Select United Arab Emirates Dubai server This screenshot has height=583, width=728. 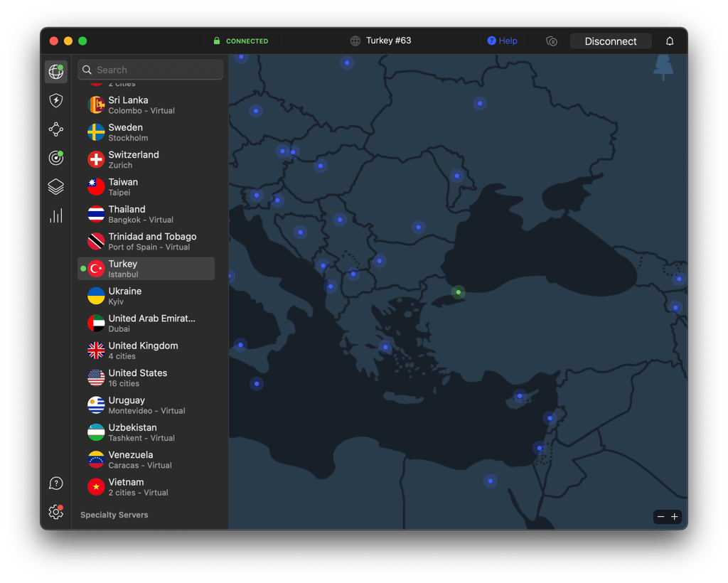click(146, 323)
